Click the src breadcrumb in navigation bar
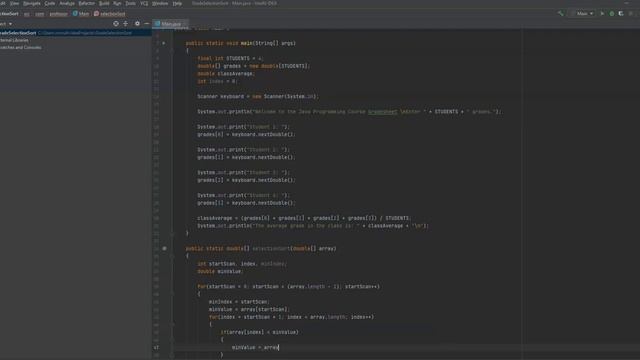This screenshot has height=360, width=640. point(27,14)
